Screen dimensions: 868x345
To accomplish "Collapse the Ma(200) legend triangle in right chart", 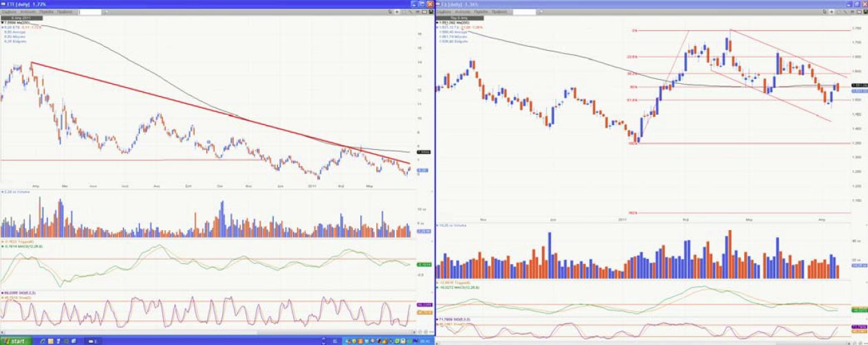I will click(438, 23).
